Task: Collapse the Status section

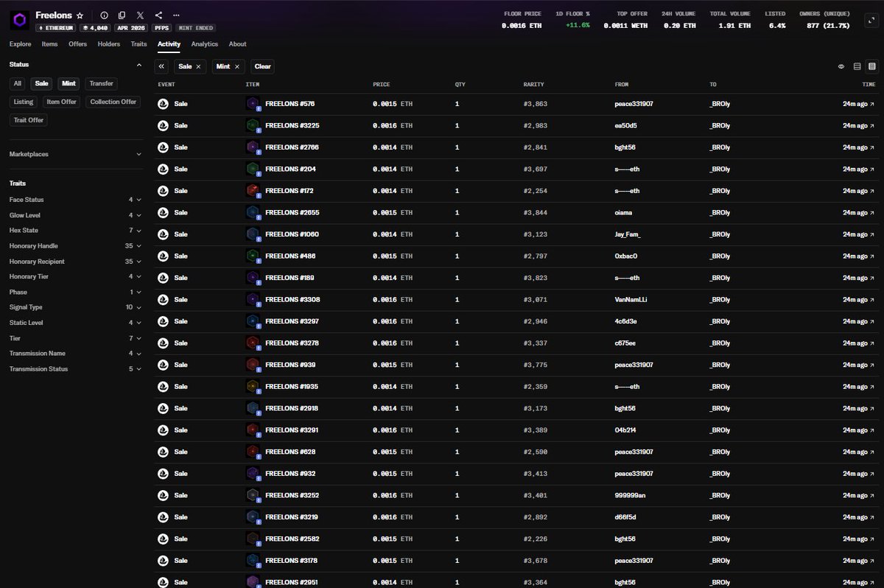Action: (139, 65)
